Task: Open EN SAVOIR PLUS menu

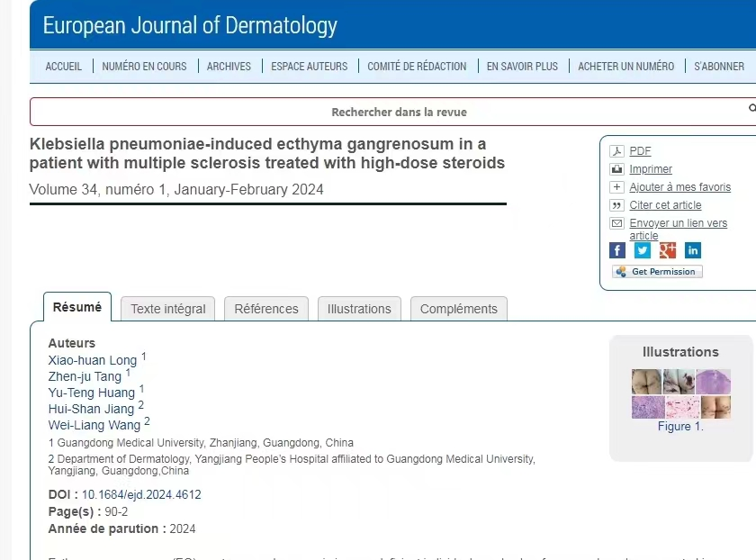Action: tap(522, 67)
